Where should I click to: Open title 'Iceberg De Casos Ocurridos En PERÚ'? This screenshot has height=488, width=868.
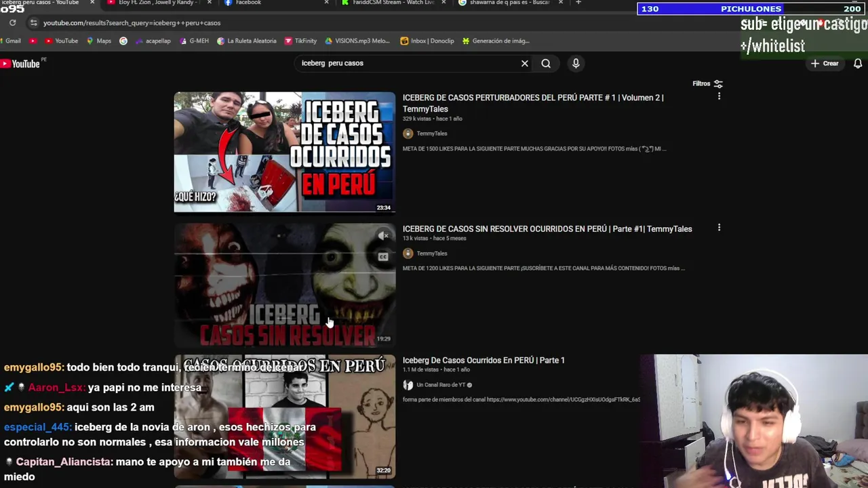pos(484,360)
